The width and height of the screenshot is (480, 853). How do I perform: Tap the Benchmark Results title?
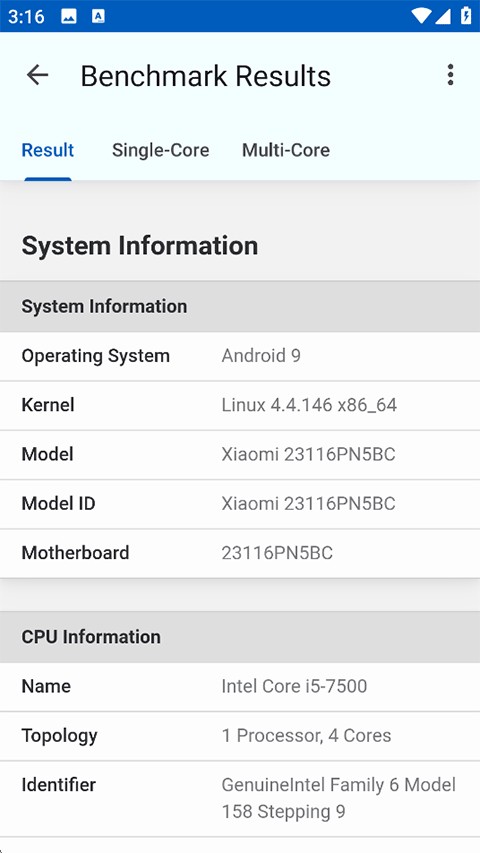[206, 76]
